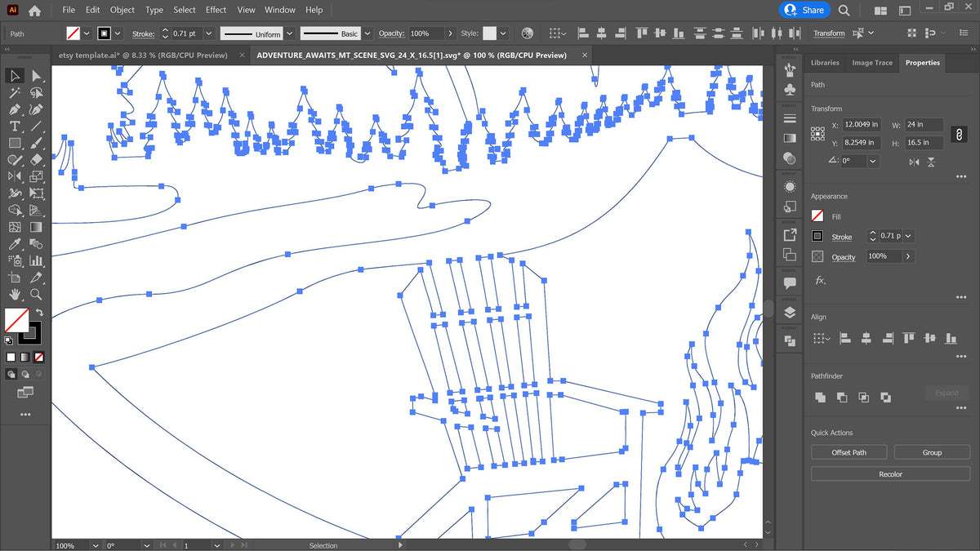980x551 pixels.
Task: Click the Fill swatch in Appearance section
Action: 817,216
